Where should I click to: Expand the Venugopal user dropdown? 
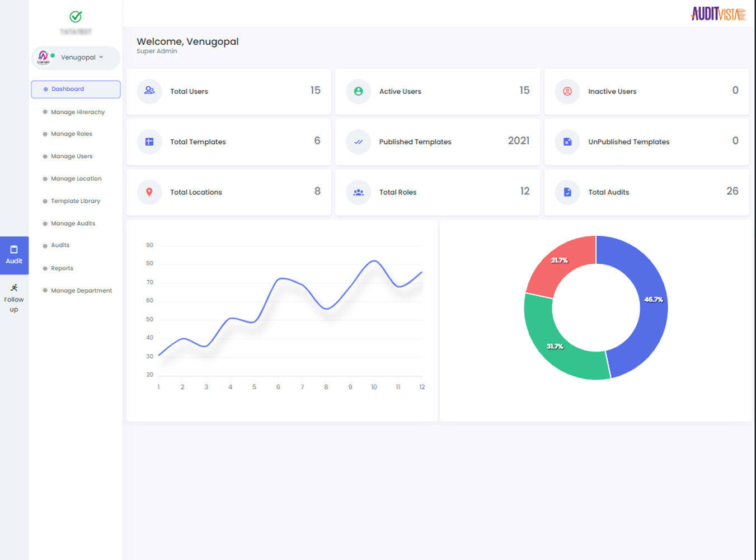[76, 58]
